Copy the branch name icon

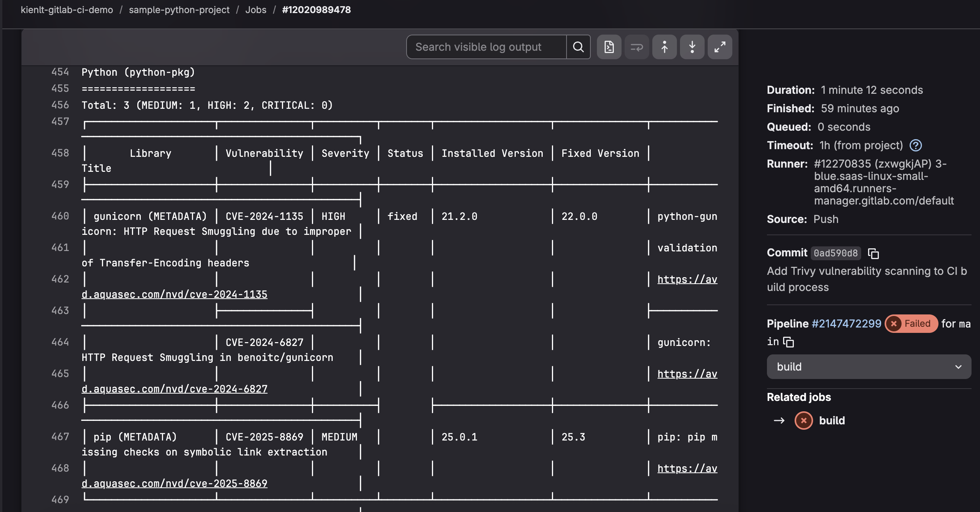click(x=788, y=342)
